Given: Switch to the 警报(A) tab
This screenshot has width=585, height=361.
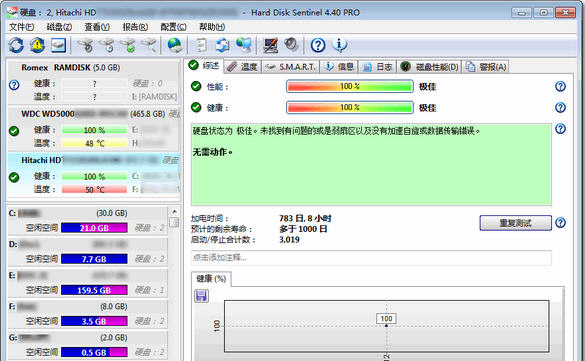Looking at the screenshot, I should coord(486,67).
